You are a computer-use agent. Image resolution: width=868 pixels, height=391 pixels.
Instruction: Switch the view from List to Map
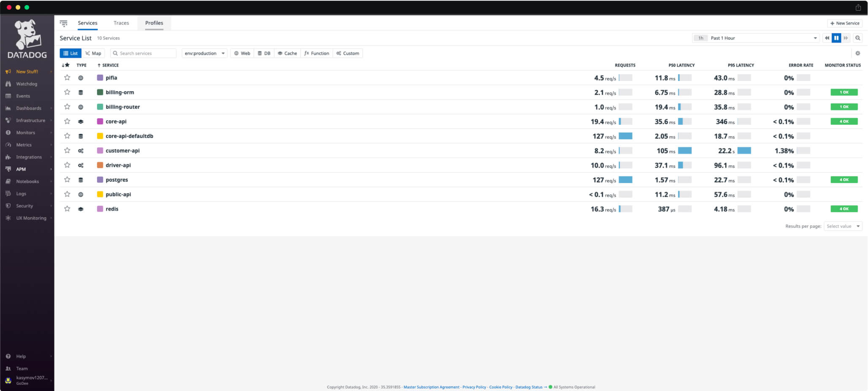pyautogui.click(x=93, y=53)
